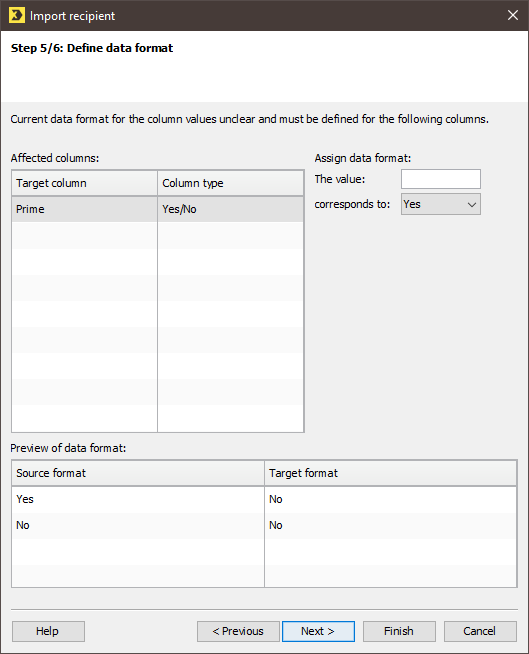Click the Column type header
The image size is (529, 654).
230,183
